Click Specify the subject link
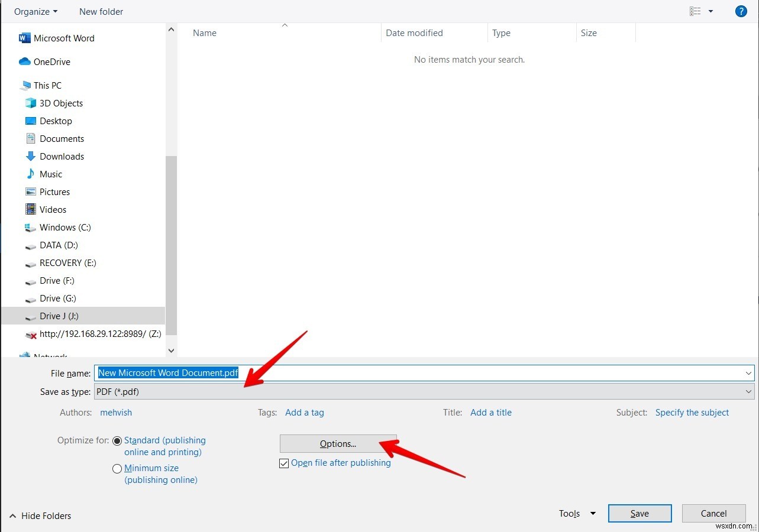 (x=692, y=413)
